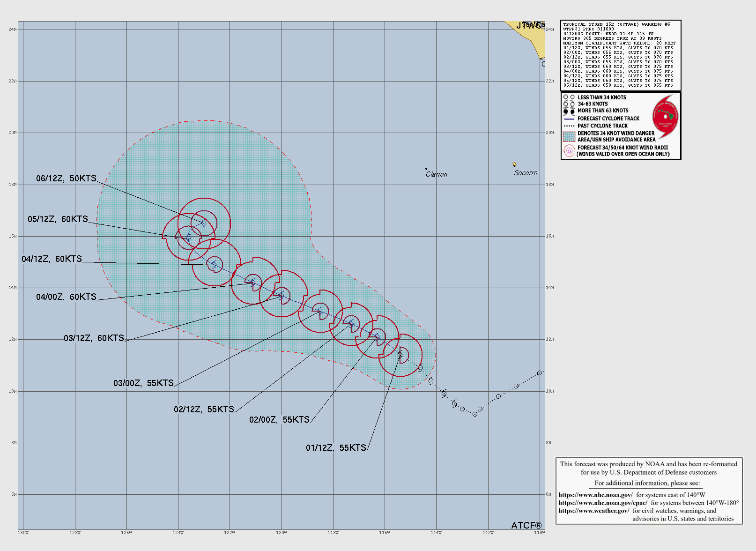Click the more than 63 knots symbol

coord(569,111)
